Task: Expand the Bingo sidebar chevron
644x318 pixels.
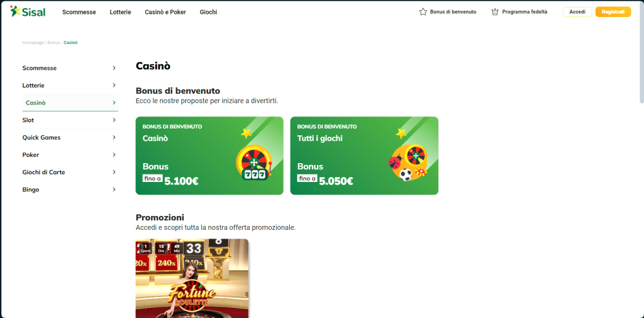Action: click(114, 190)
